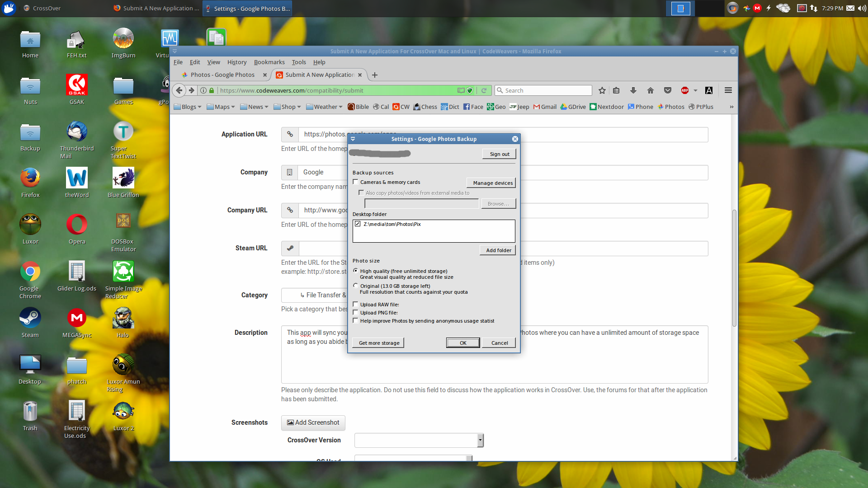Launch Thunderbird Mail from the desktop
Image resolution: width=868 pixels, height=488 pixels.
77,140
